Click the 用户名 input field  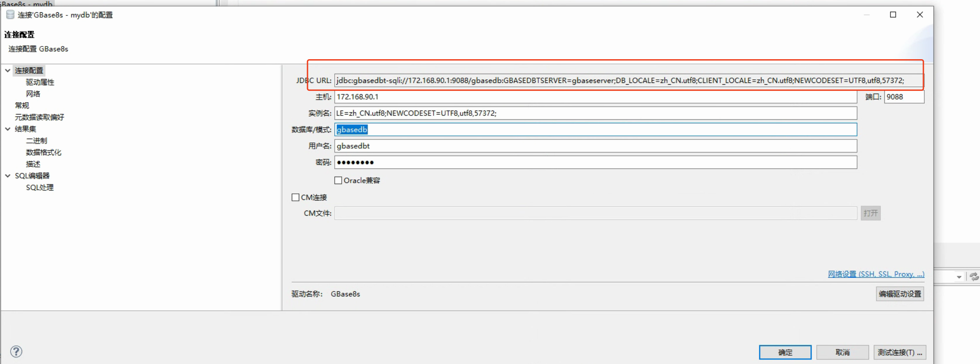[596, 146]
